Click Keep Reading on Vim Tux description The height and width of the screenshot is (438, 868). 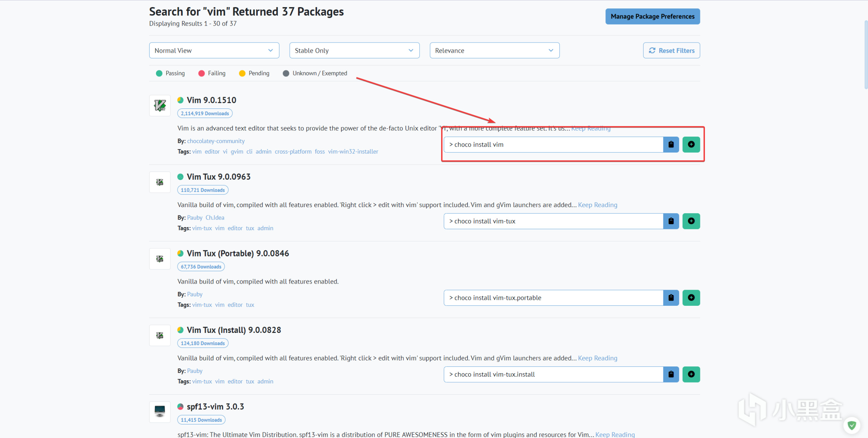coord(598,205)
